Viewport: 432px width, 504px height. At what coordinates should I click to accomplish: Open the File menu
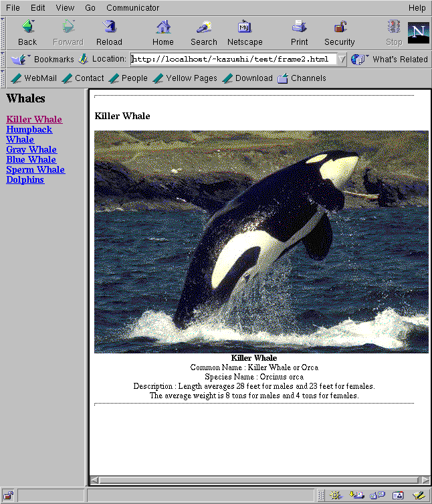pos(13,8)
